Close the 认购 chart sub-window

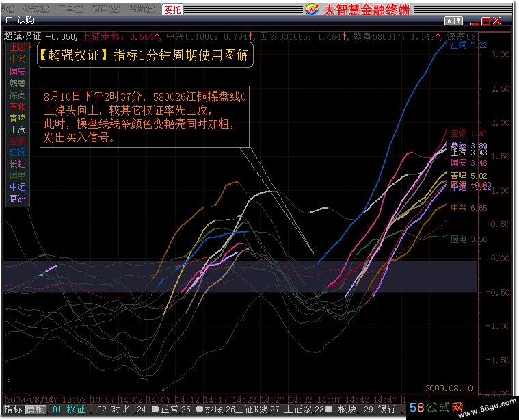pyautogui.click(x=497, y=21)
